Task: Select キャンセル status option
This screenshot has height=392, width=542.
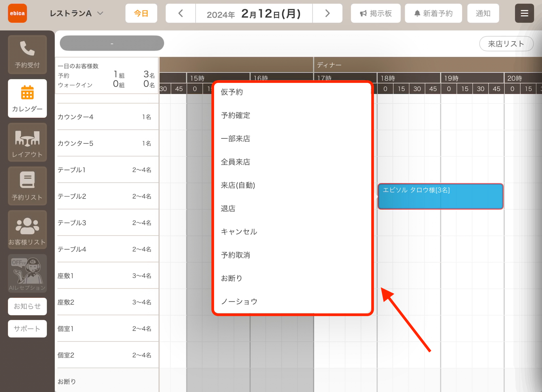Action: click(x=292, y=232)
